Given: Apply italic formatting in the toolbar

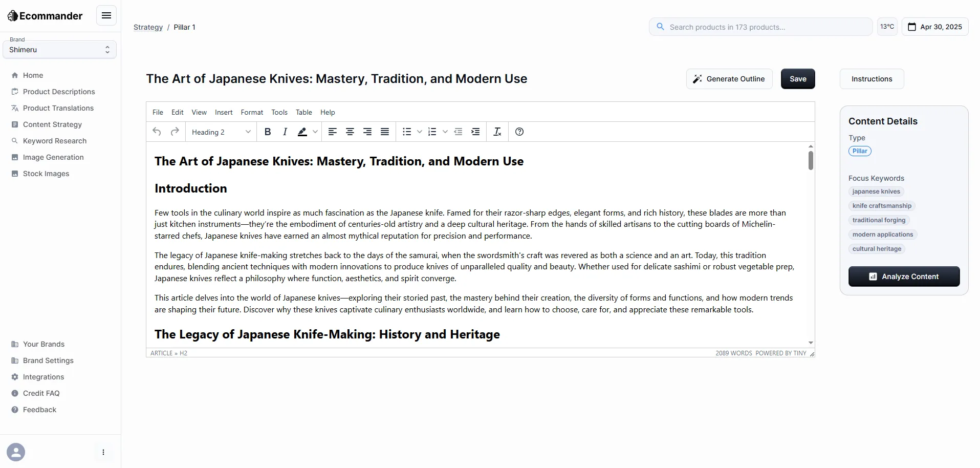Looking at the screenshot, I should [285, 132].
